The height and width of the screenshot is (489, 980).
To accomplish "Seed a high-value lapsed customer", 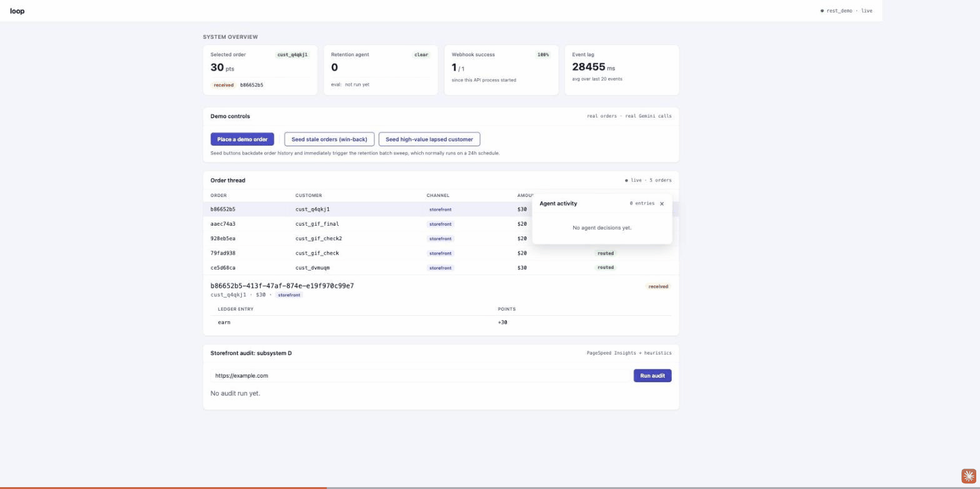I will 429,139.
